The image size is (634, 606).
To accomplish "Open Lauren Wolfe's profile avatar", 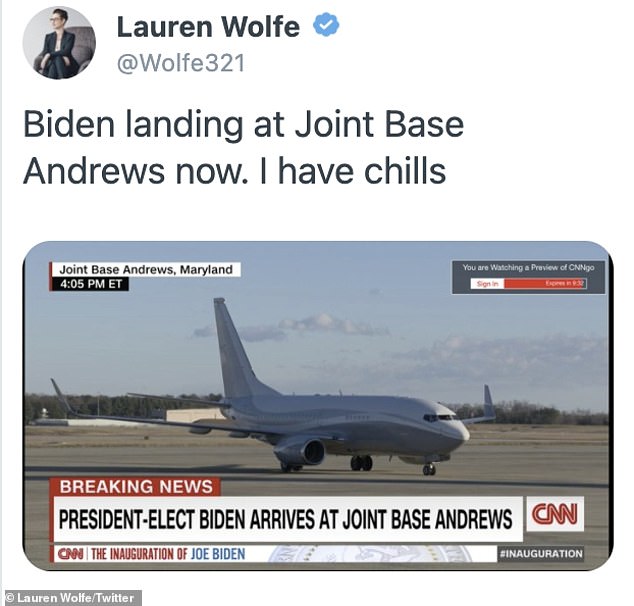I will (x=59, y=42).
